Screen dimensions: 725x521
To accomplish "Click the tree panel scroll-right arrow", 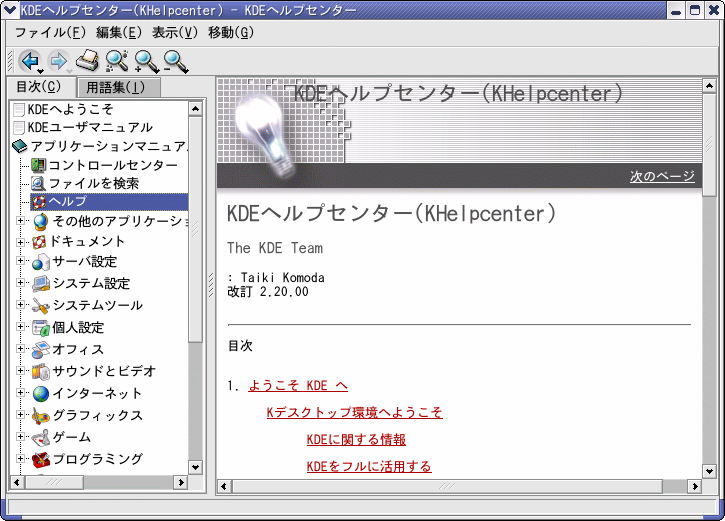I will click(x=181, y=483).
